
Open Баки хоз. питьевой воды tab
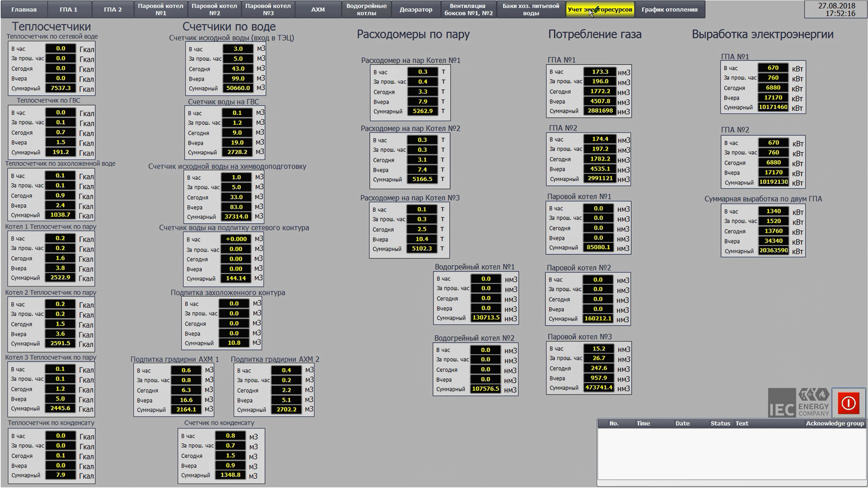[531, 9]
